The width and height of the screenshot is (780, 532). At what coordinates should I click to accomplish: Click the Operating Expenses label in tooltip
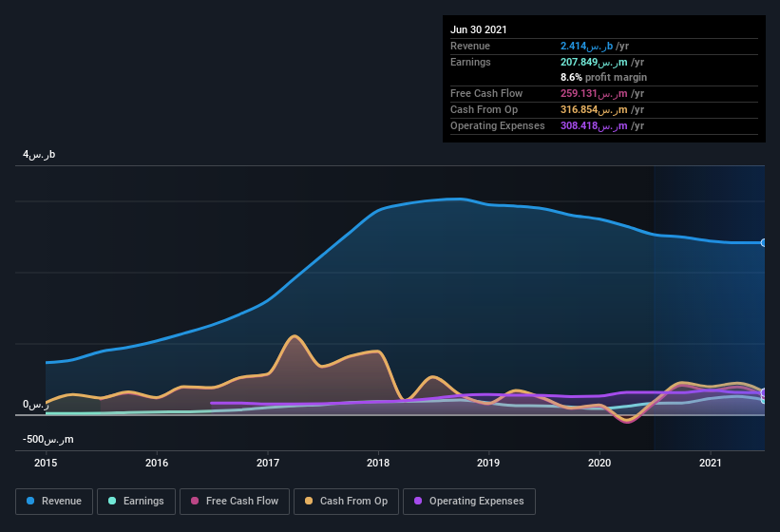pos(498,125)
